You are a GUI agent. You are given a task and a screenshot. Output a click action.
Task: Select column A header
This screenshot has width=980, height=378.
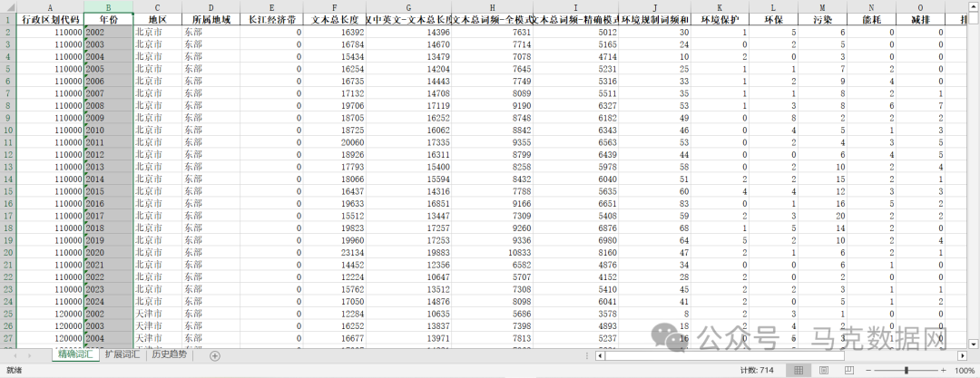click(49, 7)
